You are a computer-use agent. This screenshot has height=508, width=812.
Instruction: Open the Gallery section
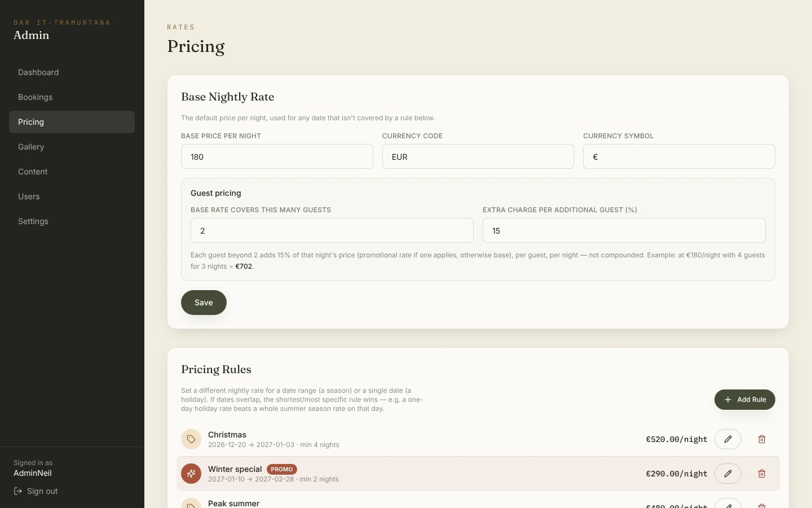(72, 147)
